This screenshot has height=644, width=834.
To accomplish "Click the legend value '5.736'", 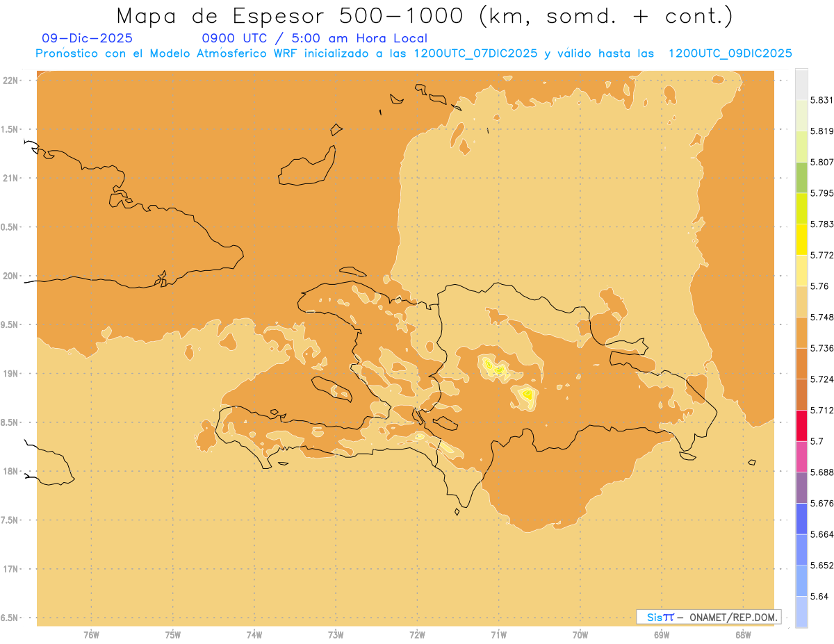I will point(822,348).
